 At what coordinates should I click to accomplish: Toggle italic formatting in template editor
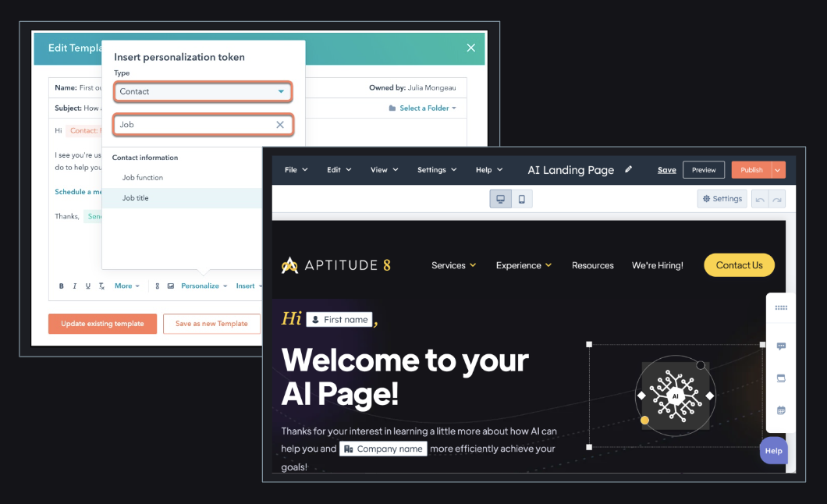(x=74, y=286)
